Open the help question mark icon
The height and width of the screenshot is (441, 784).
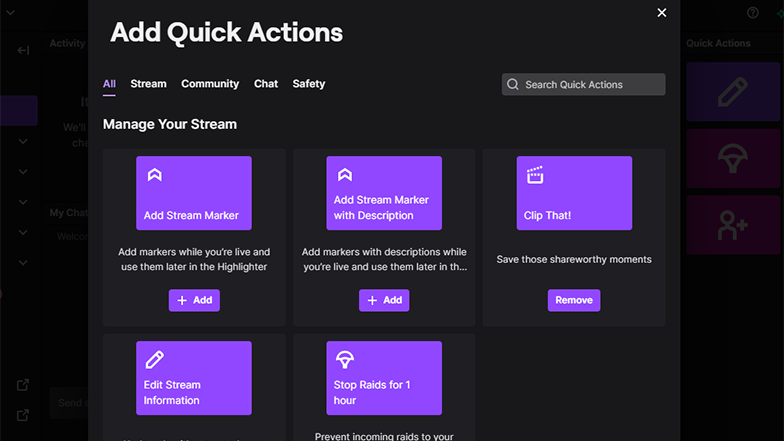[752, 12]
